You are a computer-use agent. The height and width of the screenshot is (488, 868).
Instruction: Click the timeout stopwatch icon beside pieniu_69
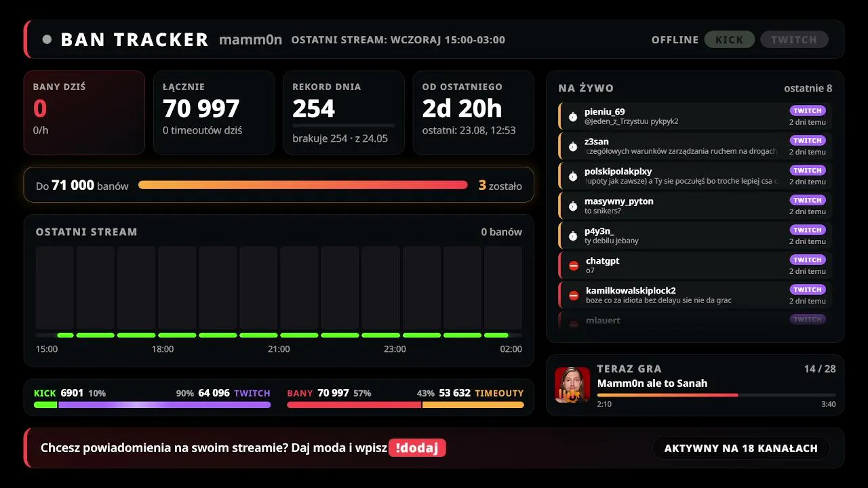[x=573, y=117]
